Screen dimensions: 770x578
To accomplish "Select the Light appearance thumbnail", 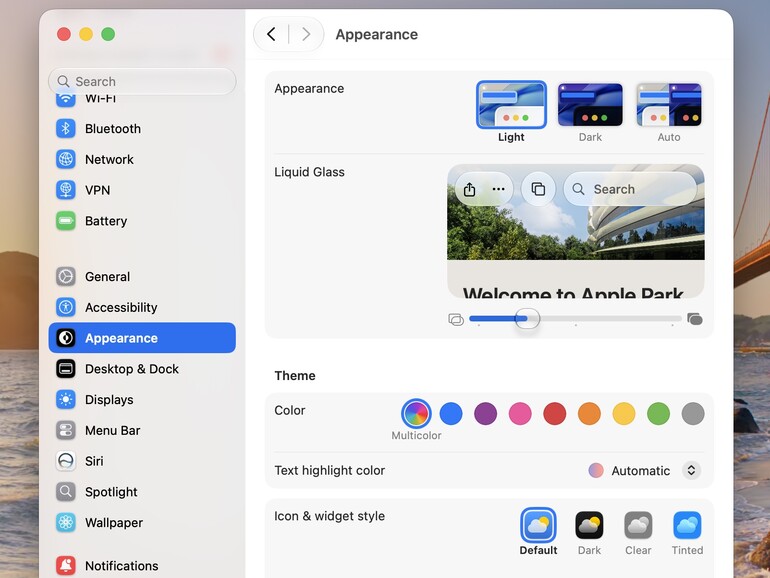I will tap(511, 105).
